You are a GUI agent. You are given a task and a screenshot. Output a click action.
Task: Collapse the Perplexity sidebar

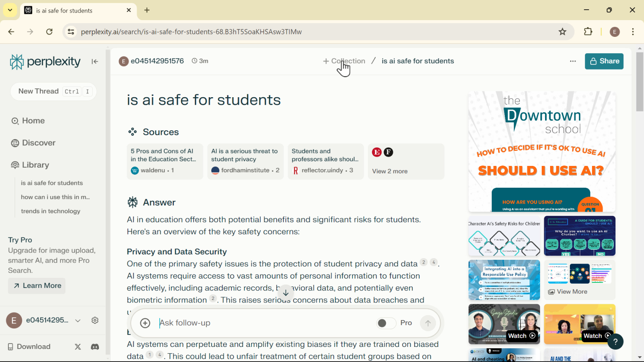pos(95,61)
